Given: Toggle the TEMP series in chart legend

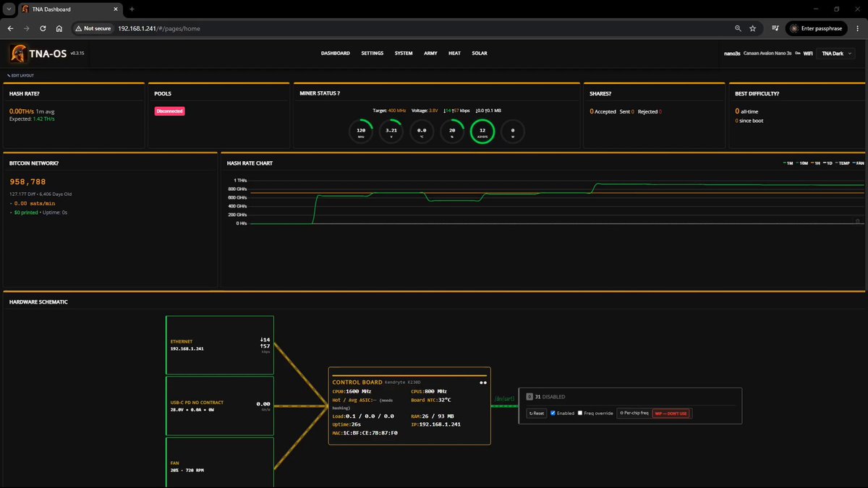Looking at the screenshot, I should tap(843, 163).
